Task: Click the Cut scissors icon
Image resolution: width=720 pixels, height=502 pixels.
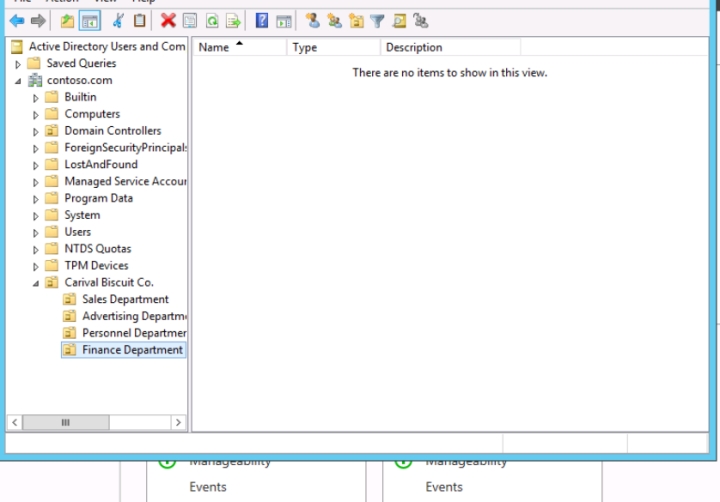Action: [118, 21]
